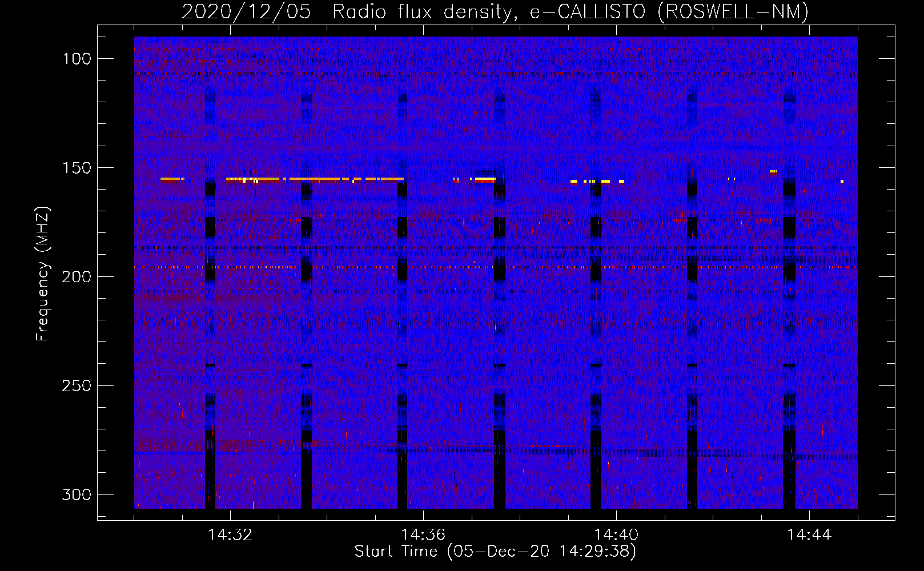Click the Frequency (MHZ) axis title
Viewport: 924px width, 571px height.
43,274
